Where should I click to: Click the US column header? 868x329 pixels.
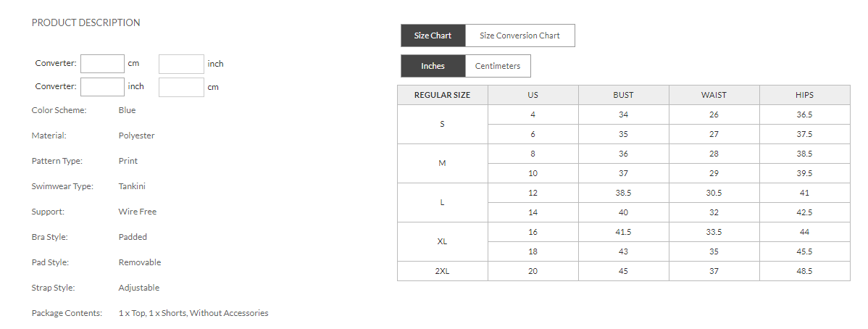click(533, 95)
